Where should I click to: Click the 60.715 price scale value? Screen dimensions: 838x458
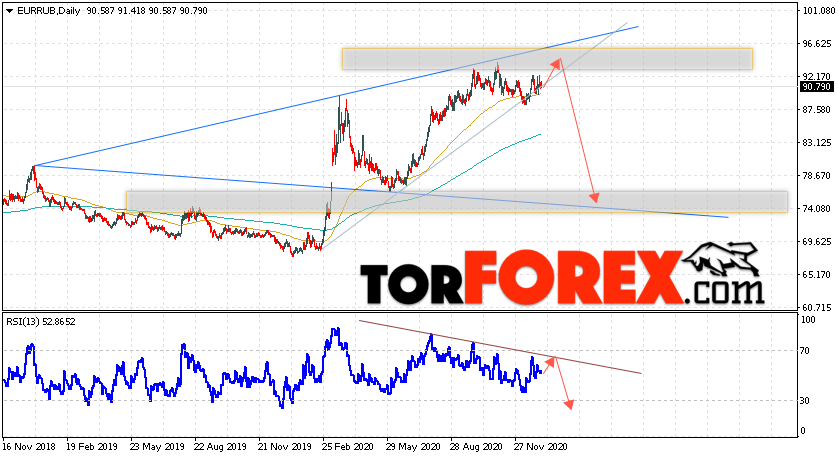tap(818, 308)
